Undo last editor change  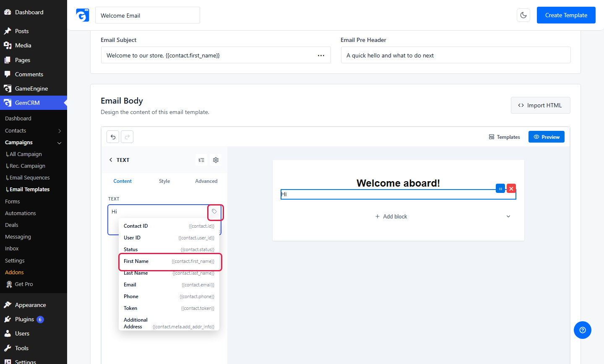[113, 137]
